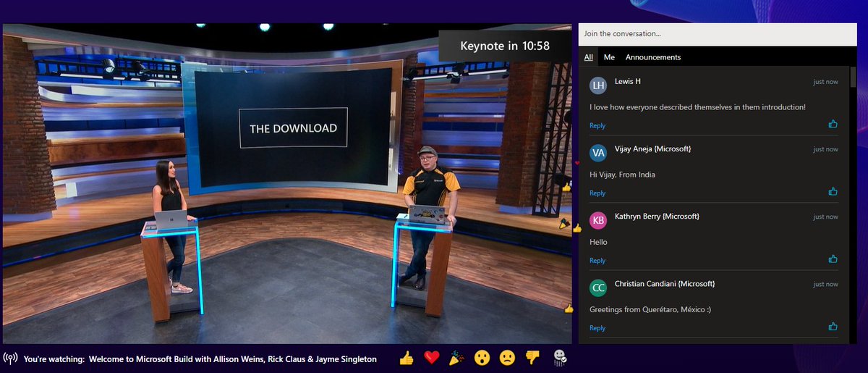Open Lewis H's LH avatar
This screenshot has width=868, height=373.
pos(598,85)
